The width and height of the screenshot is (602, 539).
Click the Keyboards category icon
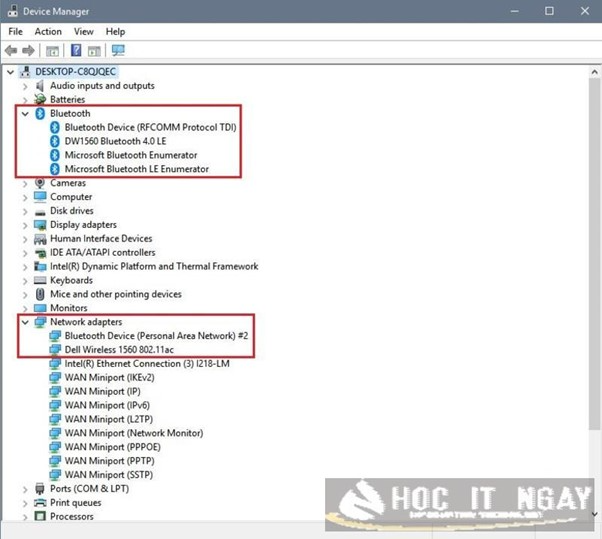[x=40, y=280]
